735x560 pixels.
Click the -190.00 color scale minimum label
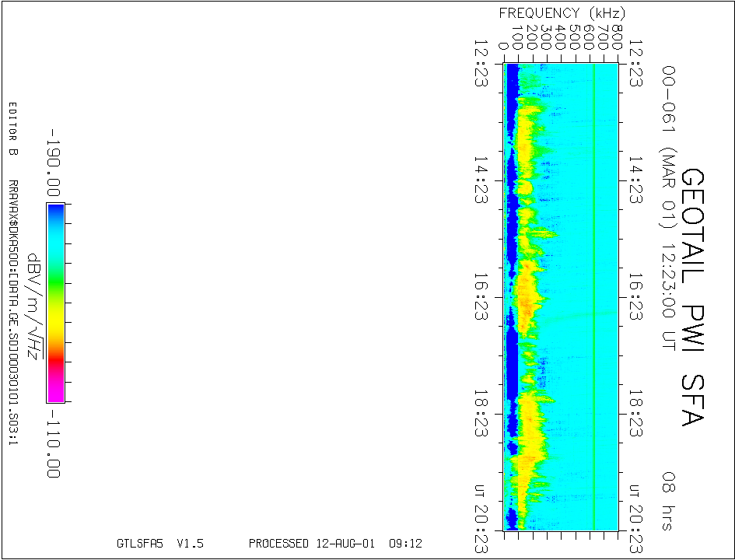coord(54,162)
